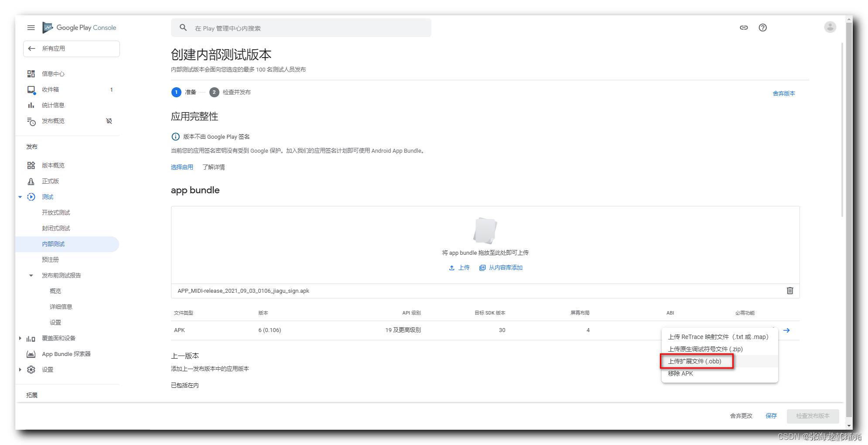Viewport: 868px width, 445px height.
Task: Select 上传扩展文件 (.obb) menu entry
Action: click(720, 361)
